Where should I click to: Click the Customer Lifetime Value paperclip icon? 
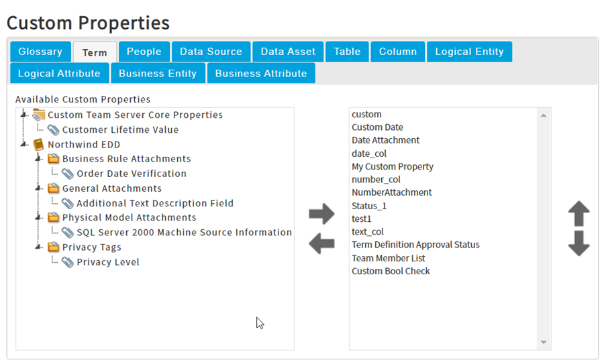coord(53,130)
